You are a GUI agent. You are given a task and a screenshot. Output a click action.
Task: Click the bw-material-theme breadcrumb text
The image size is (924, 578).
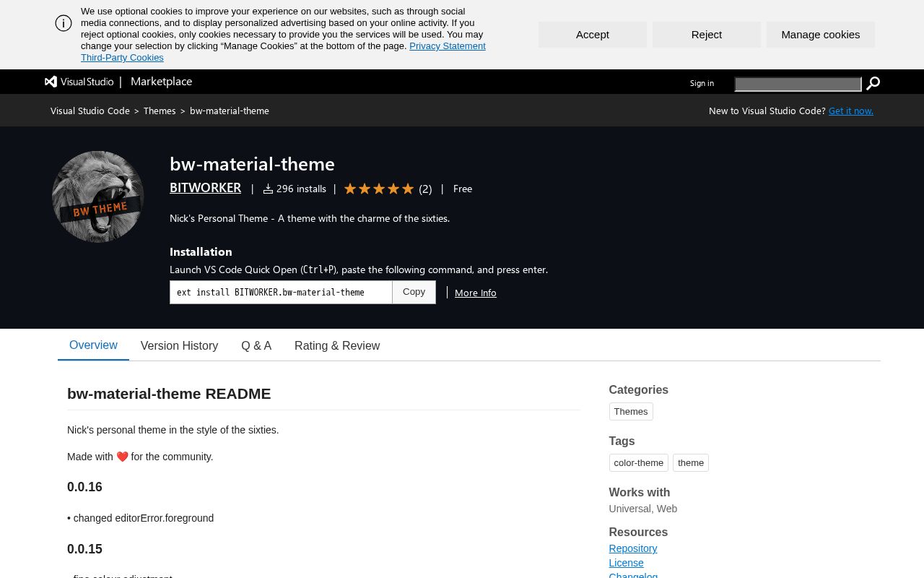point(230,111)
